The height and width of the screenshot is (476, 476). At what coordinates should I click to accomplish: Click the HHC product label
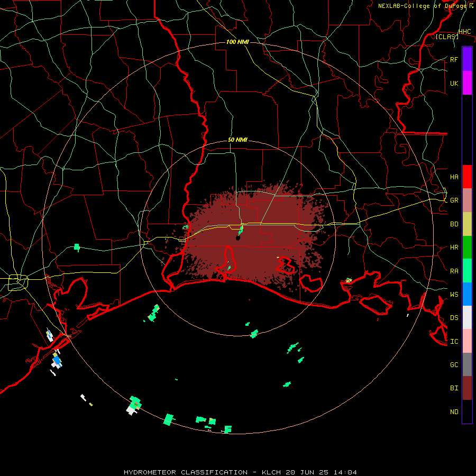click(x=464, y=32)
